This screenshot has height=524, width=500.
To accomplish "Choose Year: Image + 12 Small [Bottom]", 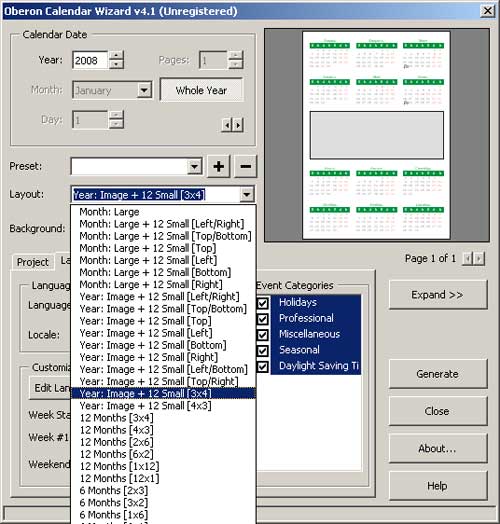I will (163, 345).
